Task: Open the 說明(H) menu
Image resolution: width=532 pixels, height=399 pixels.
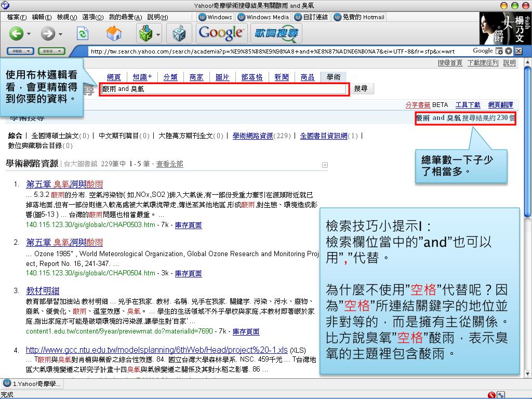Action: pos(157,17)
